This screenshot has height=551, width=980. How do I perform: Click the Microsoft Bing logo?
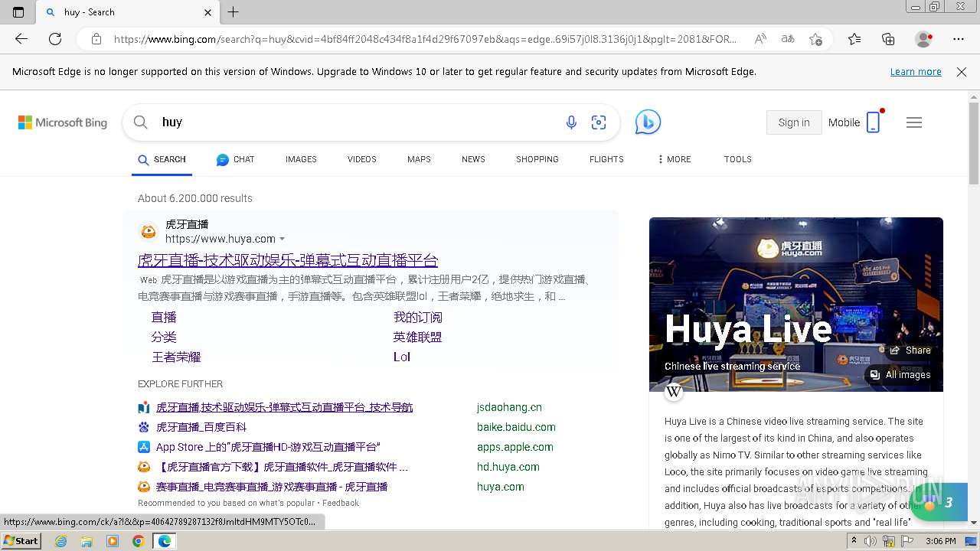pos(63,122)
